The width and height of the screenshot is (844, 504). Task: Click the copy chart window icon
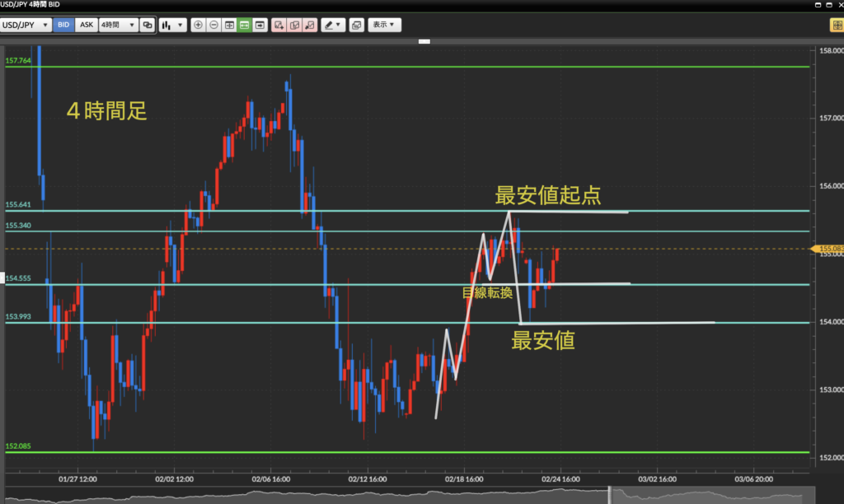pyautogui.click(x=356, y=26)
